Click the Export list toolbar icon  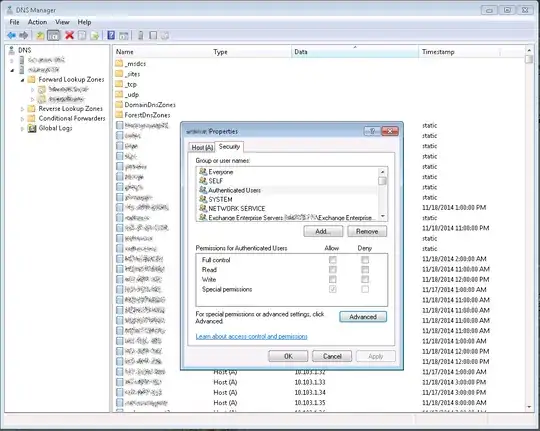[x=95, y=35]
